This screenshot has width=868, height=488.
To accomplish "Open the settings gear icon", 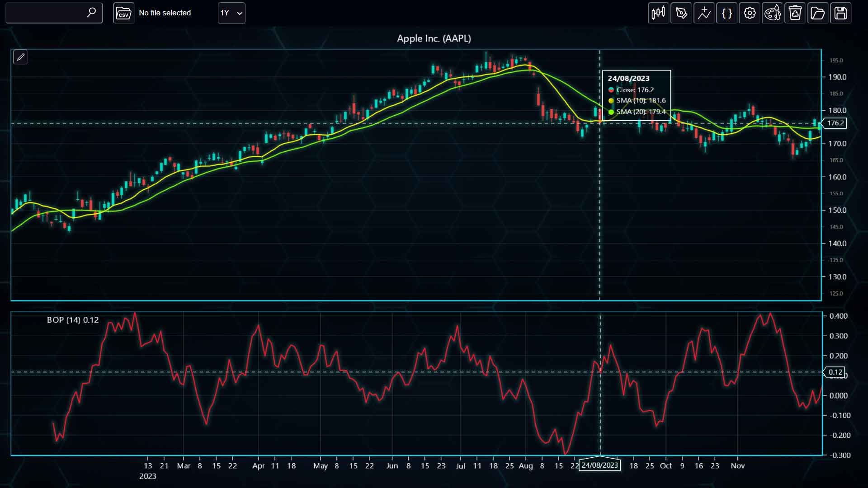I will pyautogui.click(x=750, y=13).
